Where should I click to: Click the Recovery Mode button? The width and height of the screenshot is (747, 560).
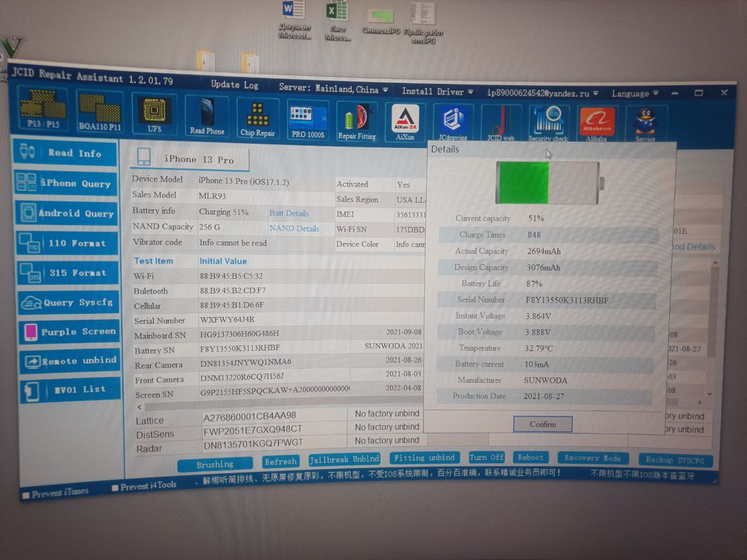592,458
